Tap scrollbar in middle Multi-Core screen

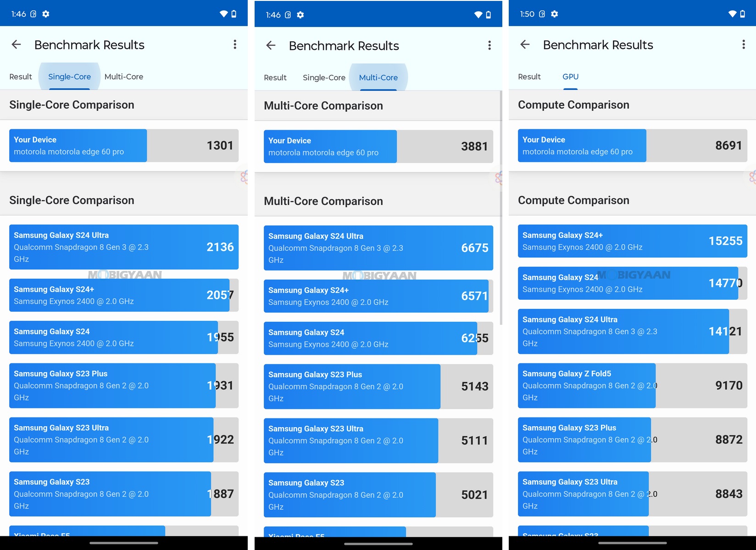pos(500,208)
